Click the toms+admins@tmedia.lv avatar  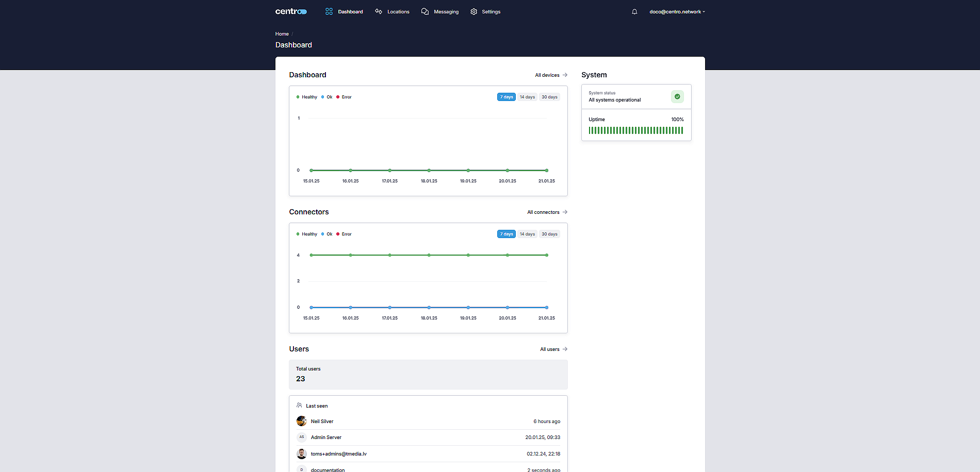click(x=302, y=453)
